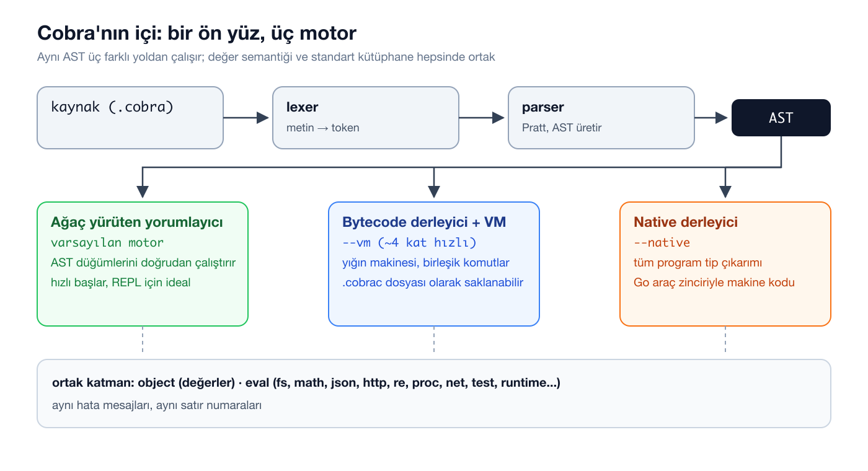Image resolution: width=868 pixels, height=471 pixels.
Task: Click ".cobrac dosyası olarak saklanabilir" line
Action: click(433, 283)
